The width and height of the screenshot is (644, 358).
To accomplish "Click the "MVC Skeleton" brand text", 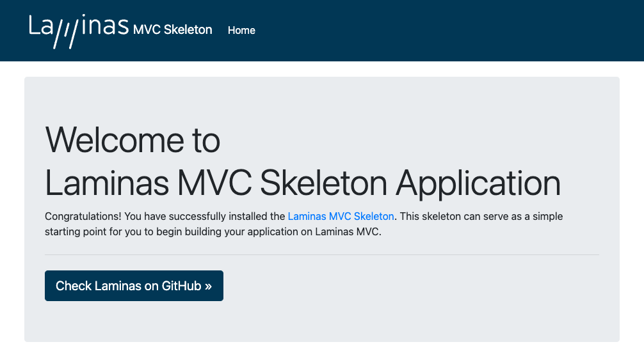I will click(x=172, y=29).
